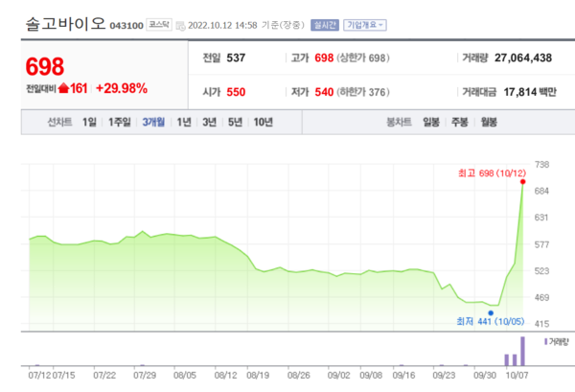Click the 선차트 label

click(59, 122)
